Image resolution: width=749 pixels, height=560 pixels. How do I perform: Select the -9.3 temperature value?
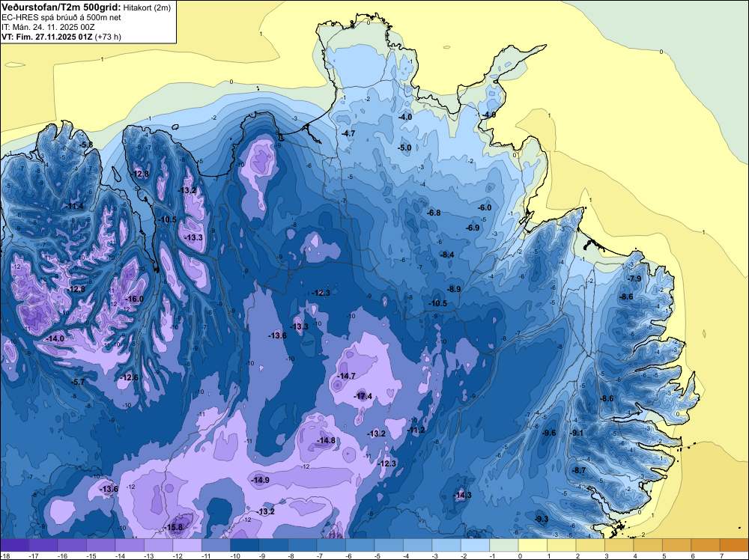coord(542,520)
